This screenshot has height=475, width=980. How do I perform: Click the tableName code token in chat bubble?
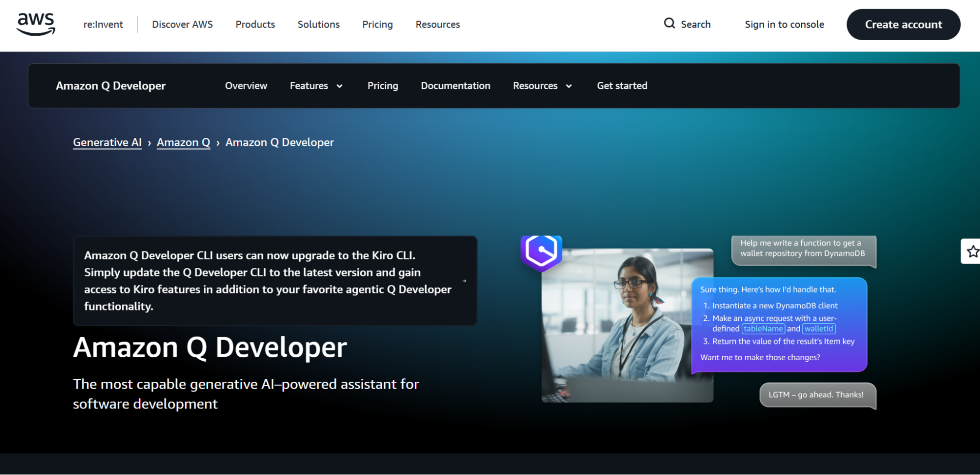click(763, 329)
